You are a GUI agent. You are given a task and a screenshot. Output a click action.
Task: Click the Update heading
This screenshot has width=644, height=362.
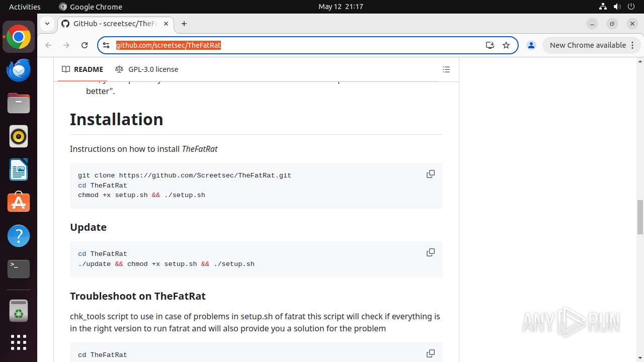coord(88,227)
